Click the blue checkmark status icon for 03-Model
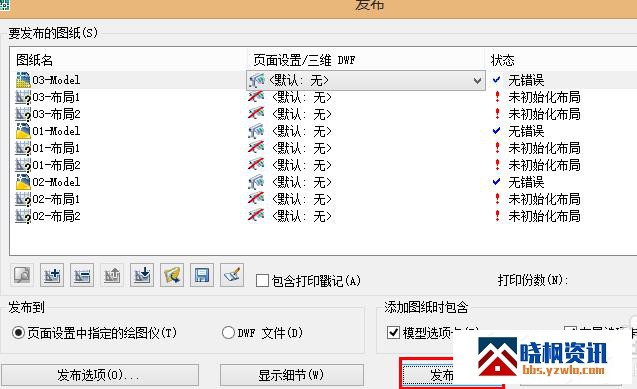Screen dimensions: 637x389 [x=496, y=80]
